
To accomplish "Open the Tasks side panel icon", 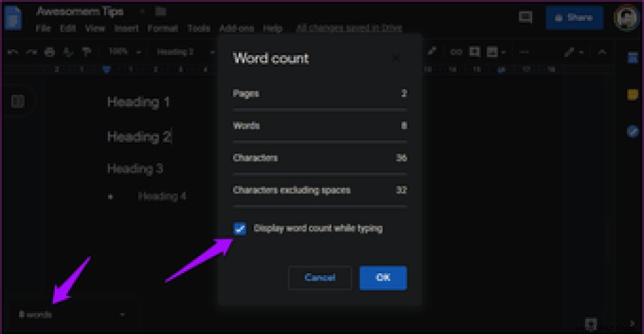I will tap(632, 131).
